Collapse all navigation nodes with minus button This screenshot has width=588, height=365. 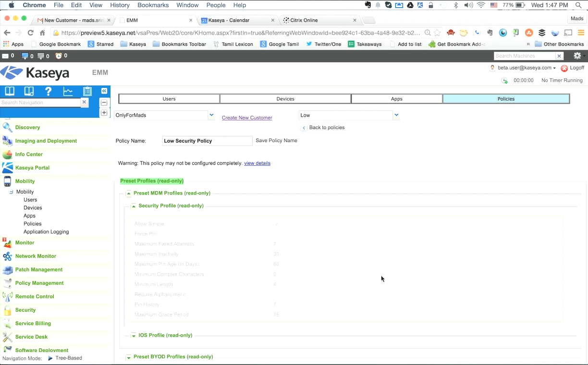(x=104, y=102)
